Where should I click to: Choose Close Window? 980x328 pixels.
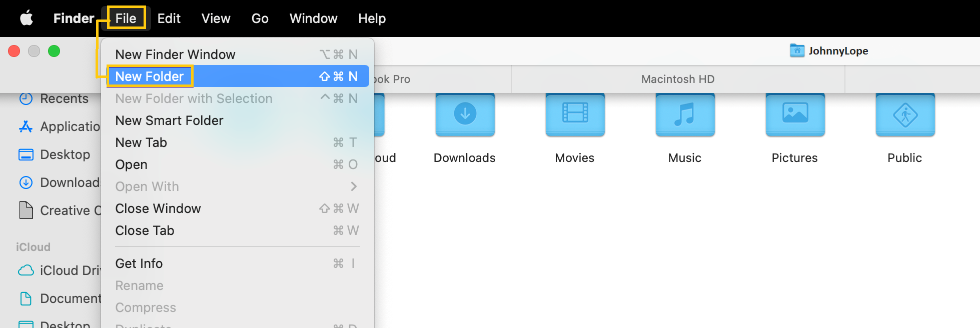tap(238, 208)
